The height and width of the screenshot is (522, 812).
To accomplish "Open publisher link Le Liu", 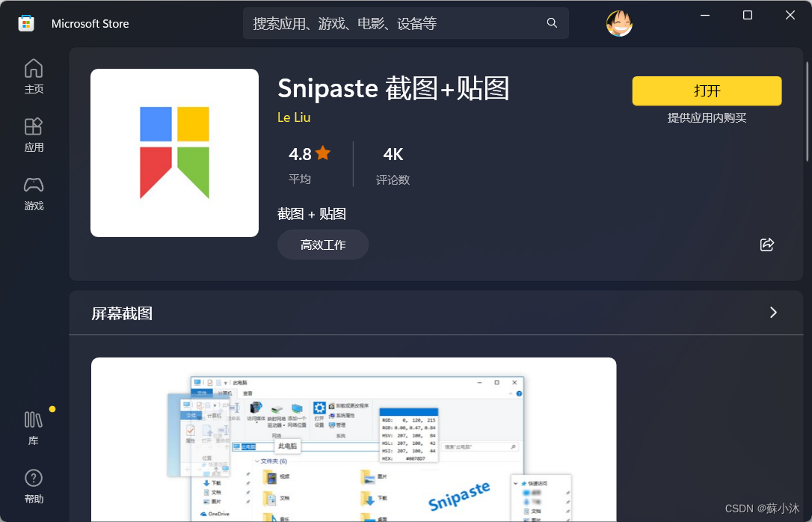I will (x=294, y=117).
